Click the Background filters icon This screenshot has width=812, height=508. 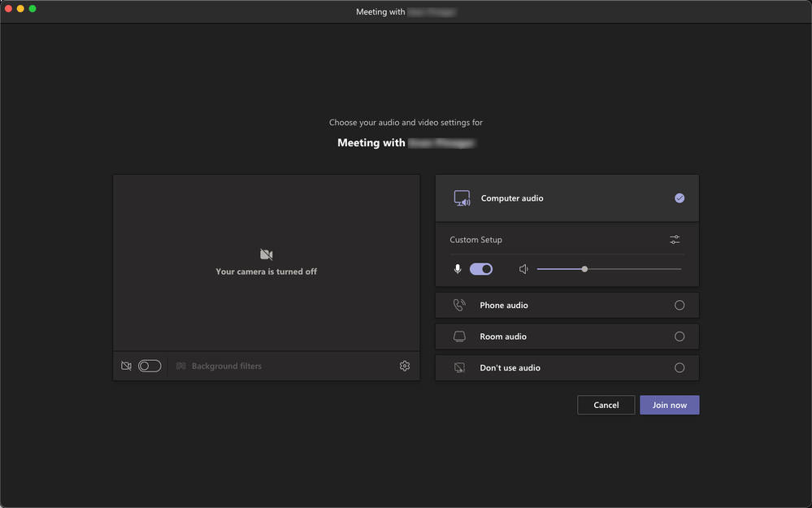180,366
